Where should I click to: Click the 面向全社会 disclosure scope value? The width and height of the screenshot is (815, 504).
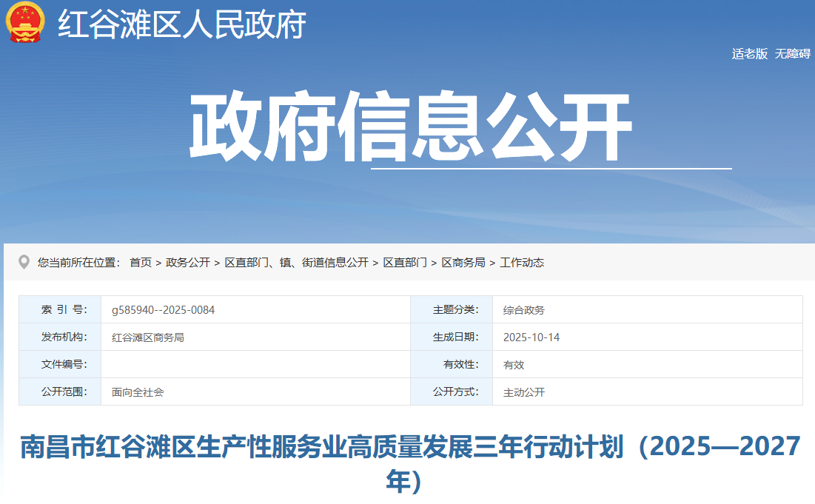tap(138, 392)
